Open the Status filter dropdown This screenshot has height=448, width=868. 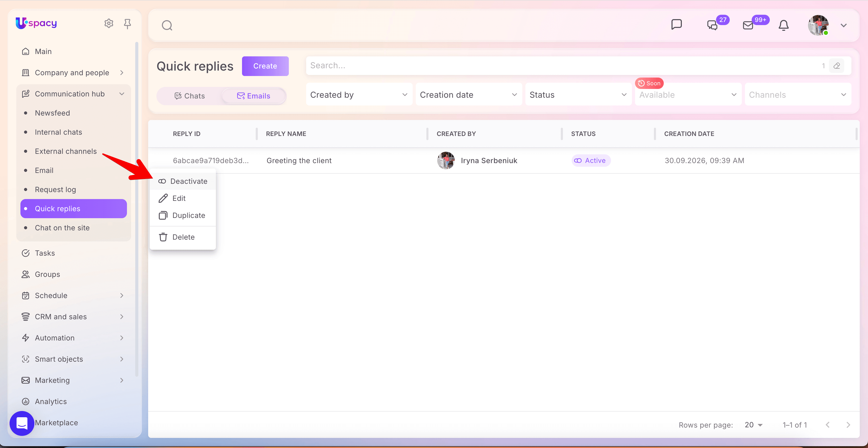pyautogui.click(x=578, y=95)
